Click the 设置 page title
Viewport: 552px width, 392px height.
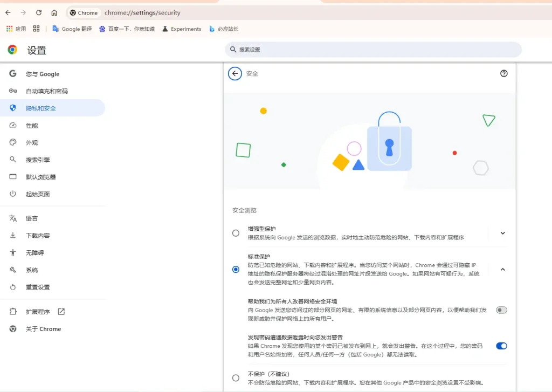37,50
